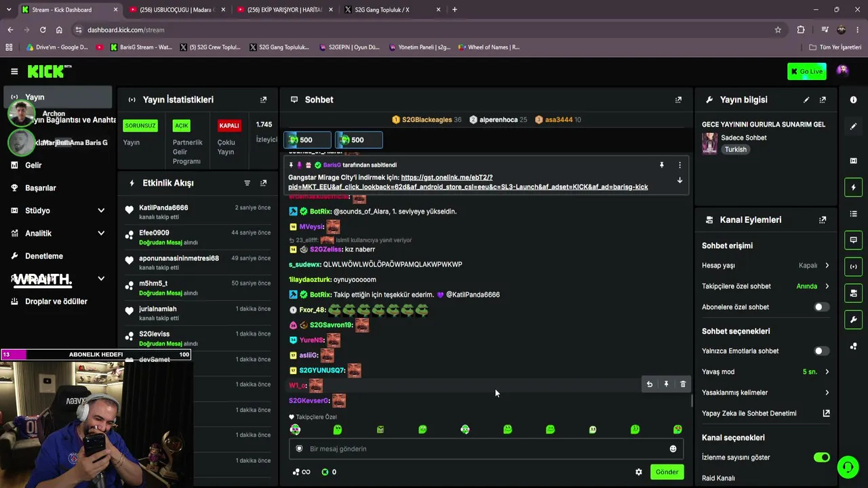
Task: Select KatilPanda6666 in the activity feed
Action: click(x=163, y=207)
